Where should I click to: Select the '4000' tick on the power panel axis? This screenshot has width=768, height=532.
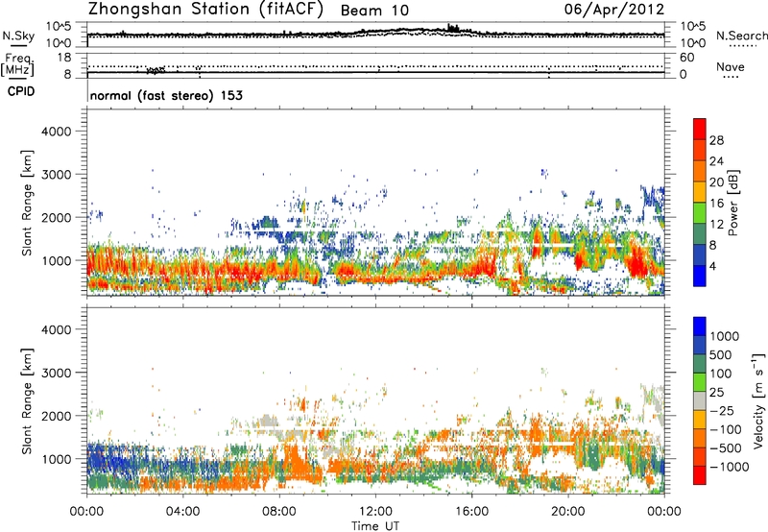(x=56, y=132)
